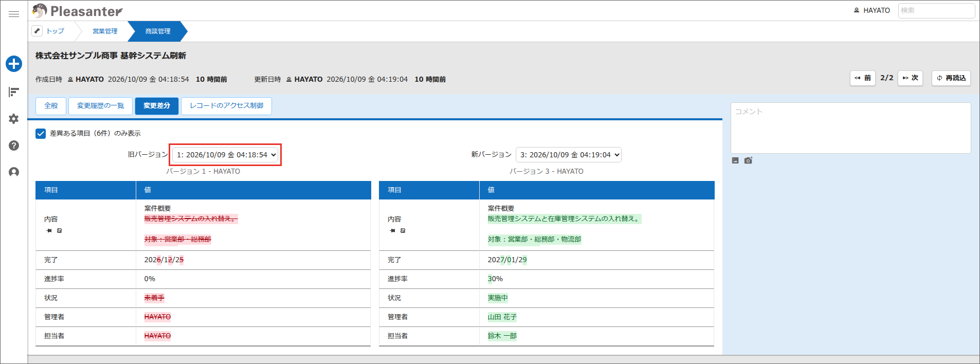The image size is (980, 364).
Task: Click the new manager 山田 花子
Action: coord(502,317)
